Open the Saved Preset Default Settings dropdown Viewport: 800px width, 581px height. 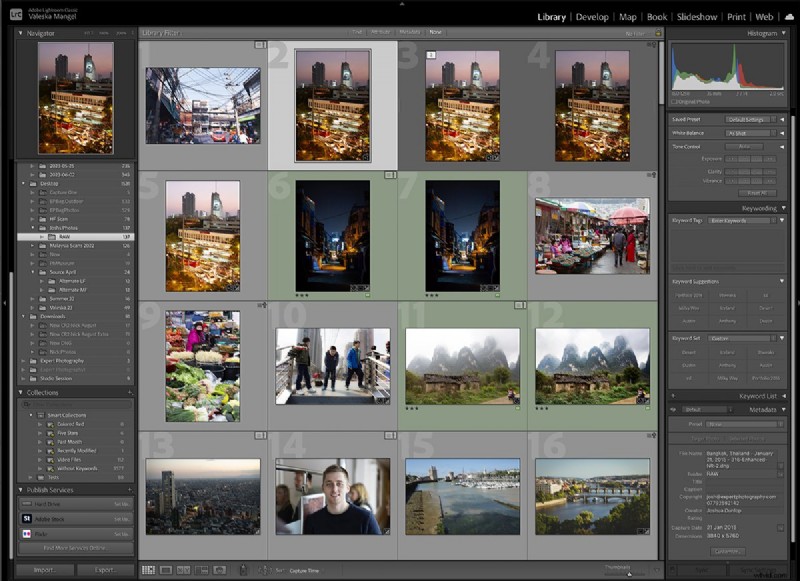pos(746,119)
